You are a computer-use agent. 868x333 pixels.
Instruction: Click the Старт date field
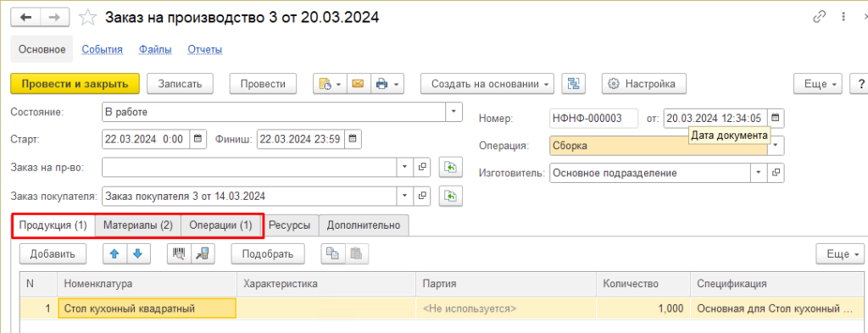click(146, 139)
